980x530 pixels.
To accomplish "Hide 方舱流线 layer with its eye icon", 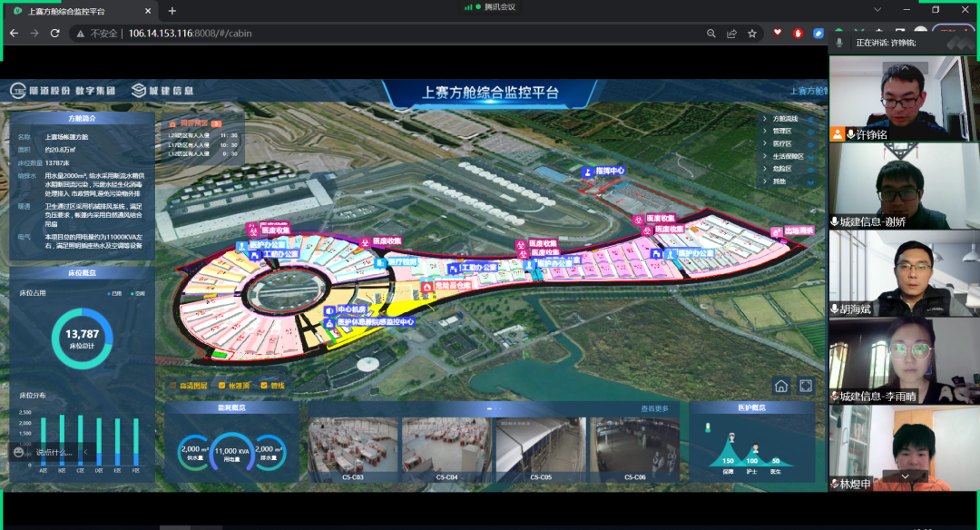I will click(x=810, y=119).
